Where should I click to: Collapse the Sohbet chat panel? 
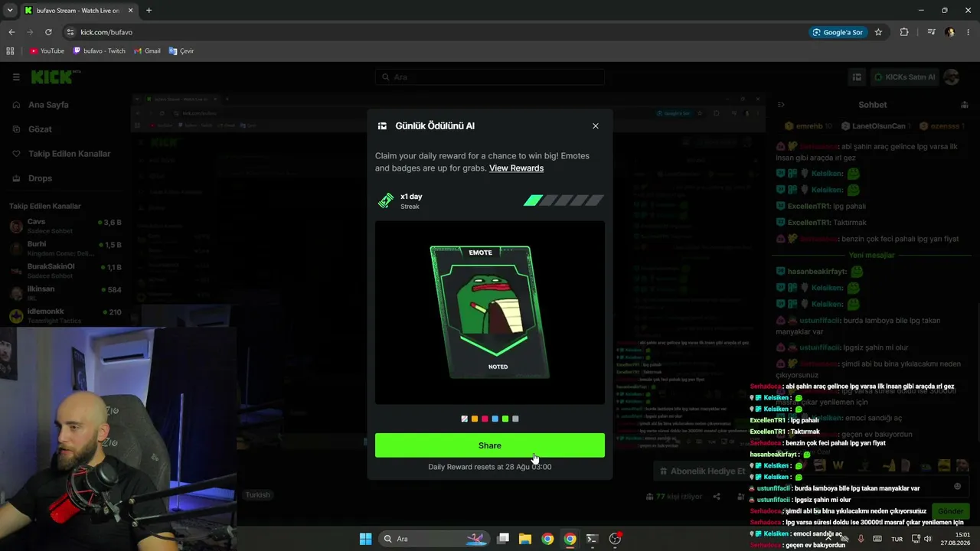(781, 105)
